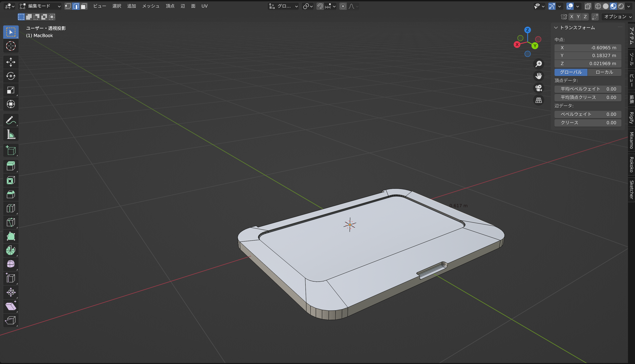Toggle X axis mesh mirror
The width and height of the screenshot is (635, 364).
click(x=571, y=17)
